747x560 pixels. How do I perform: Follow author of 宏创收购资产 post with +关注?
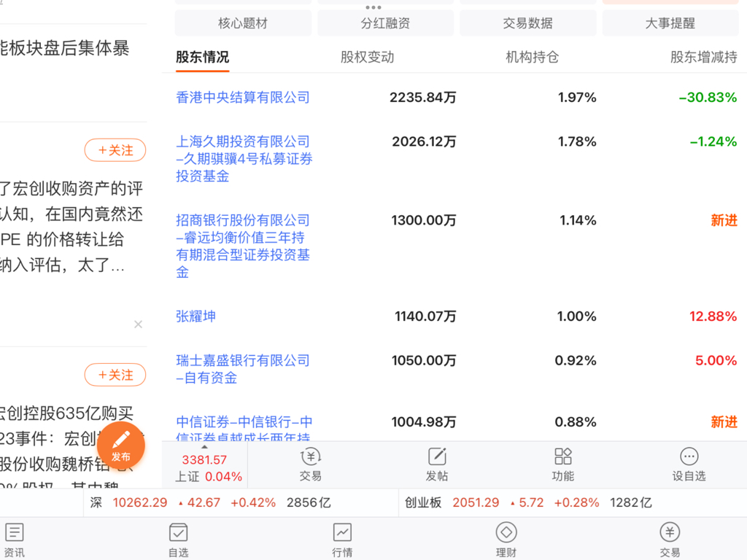[115, 150]
